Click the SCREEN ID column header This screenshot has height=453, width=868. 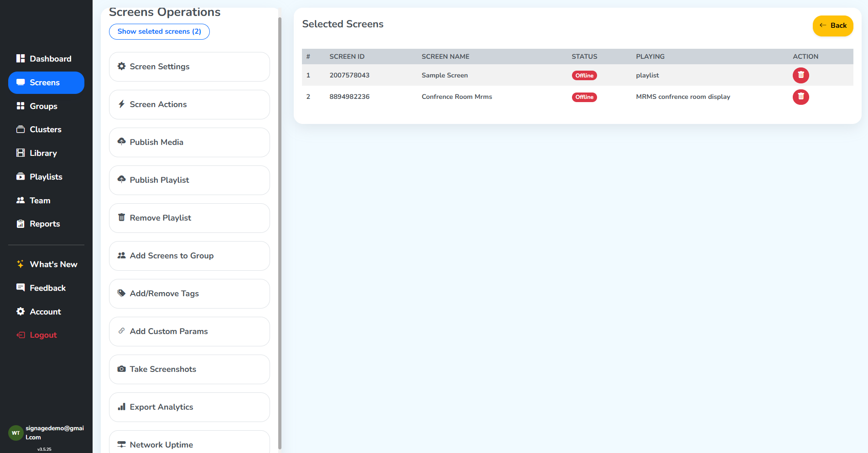click(x=347, y=57)
